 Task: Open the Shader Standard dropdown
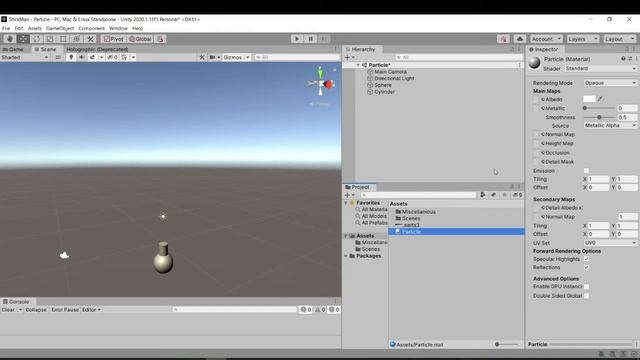tap(600, 69)
